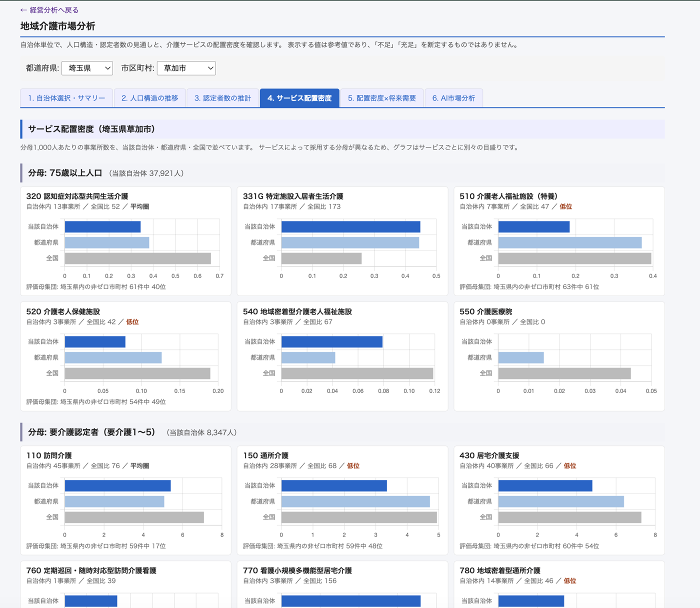
Task: Click the 510 介護老人福祉施設（特養） card title
Action: pyautogui.click(x=508, y=196)
